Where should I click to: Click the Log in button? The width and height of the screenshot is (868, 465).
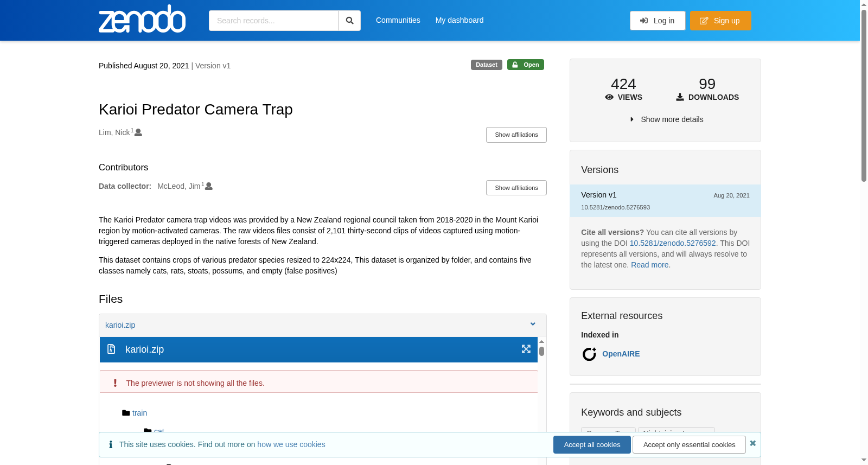pos(658,21)
